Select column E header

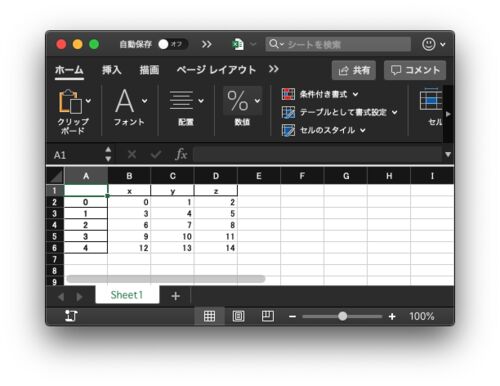[x=259, y=176]
